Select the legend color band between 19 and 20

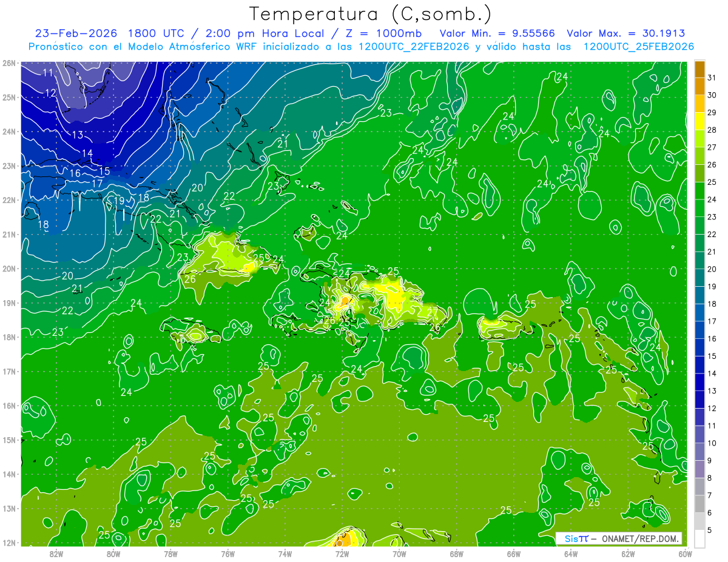(699, 278)
